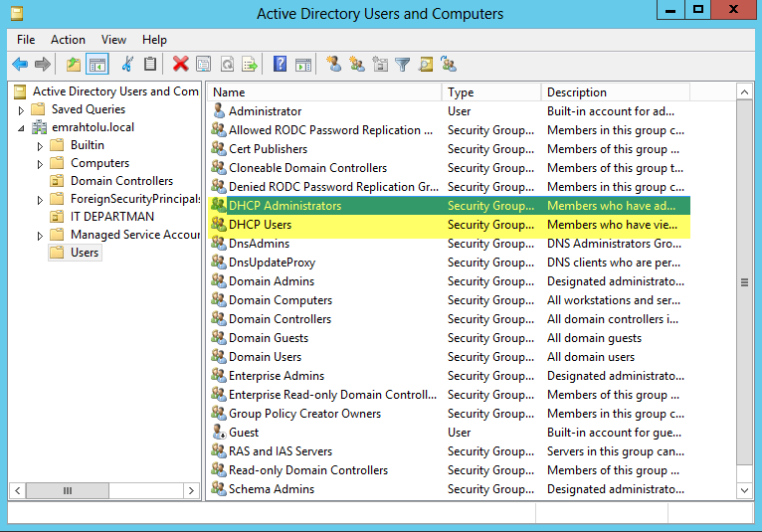Open the File menu

click(x=26, y=40)
